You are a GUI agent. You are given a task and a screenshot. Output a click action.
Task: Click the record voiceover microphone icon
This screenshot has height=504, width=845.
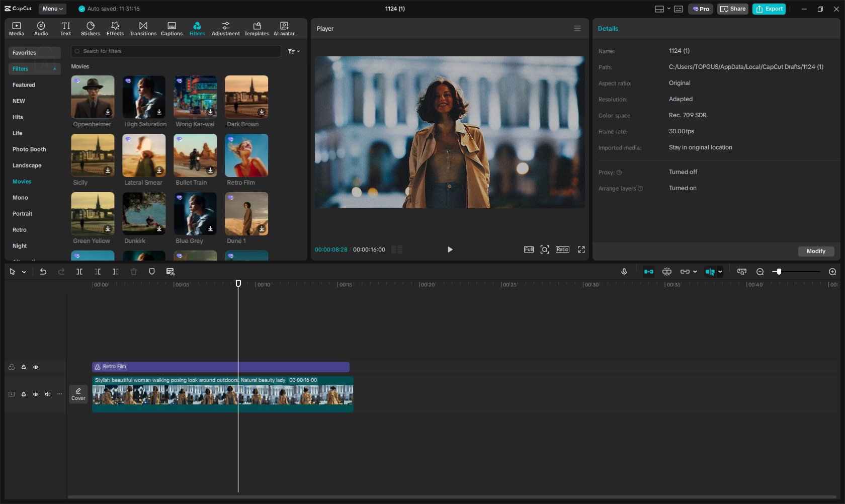tap(624, 272)
